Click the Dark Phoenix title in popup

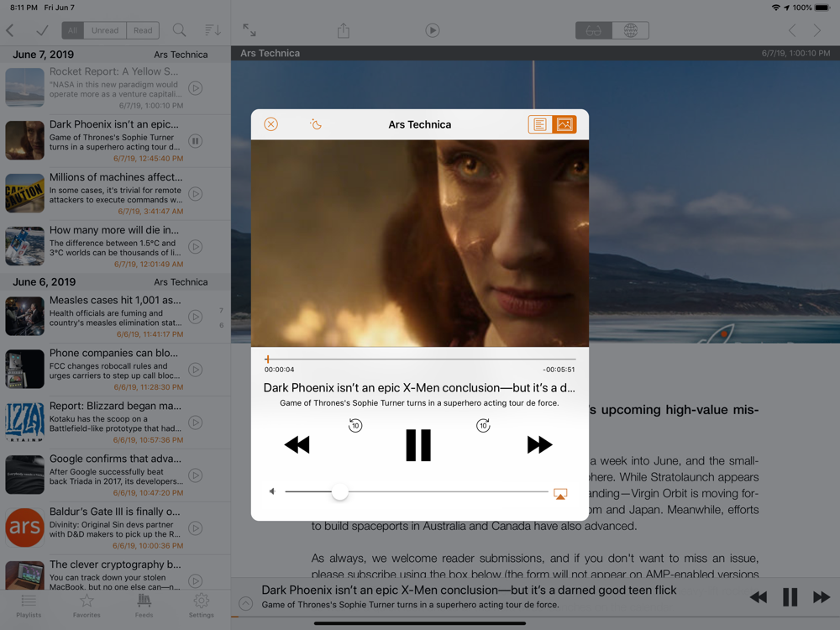tap(419, 388)
